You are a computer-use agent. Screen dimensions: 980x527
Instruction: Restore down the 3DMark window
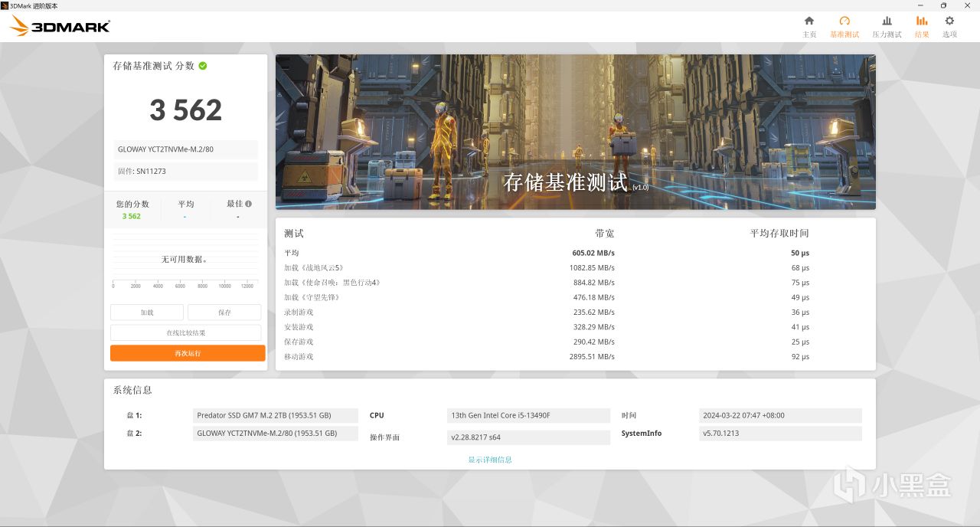pyautogui.click(x=943, y=5)
